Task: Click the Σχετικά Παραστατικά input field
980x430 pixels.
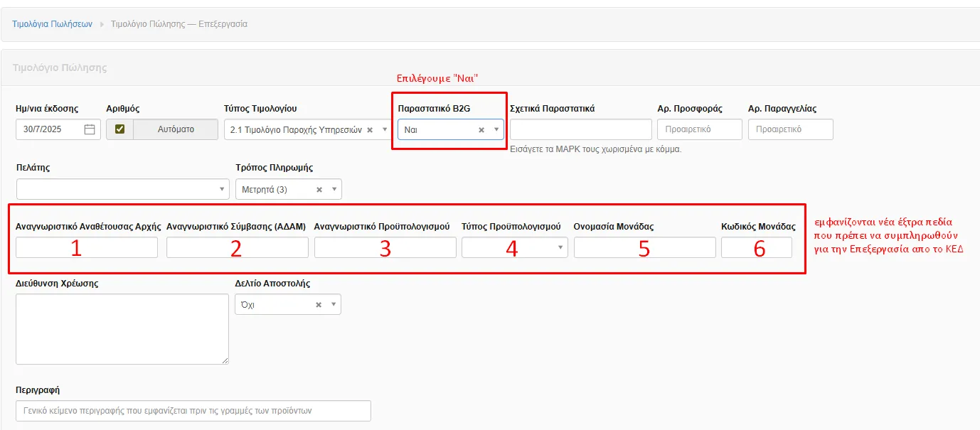Action: 580,129
